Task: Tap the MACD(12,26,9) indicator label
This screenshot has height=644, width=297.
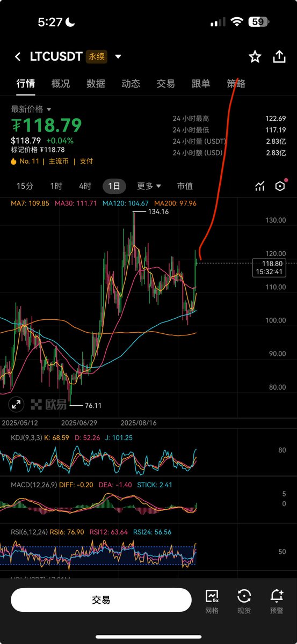Action: pos(35,485)
